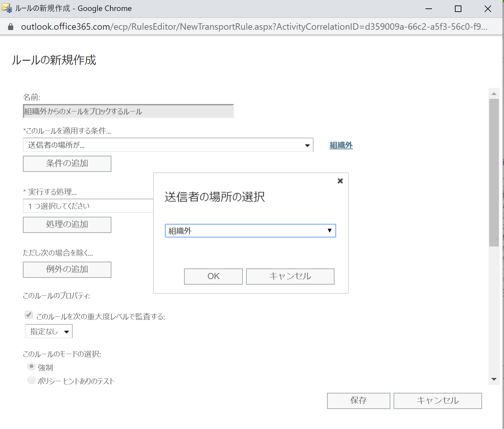Toggle the audit severity level checkbox
The image size is (504, 429).
(x=29, y=315)
